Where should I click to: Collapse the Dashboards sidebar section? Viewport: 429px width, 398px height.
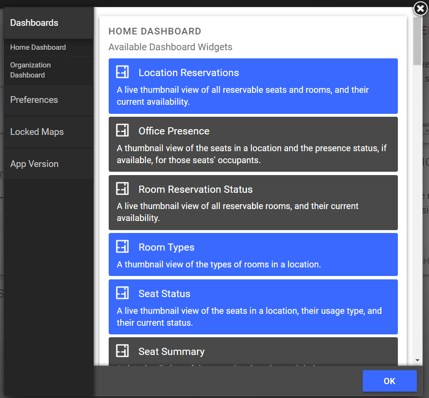[x=49, y=23]
